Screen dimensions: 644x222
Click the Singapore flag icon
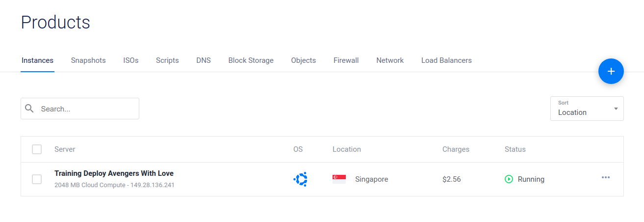pos(339,179)
